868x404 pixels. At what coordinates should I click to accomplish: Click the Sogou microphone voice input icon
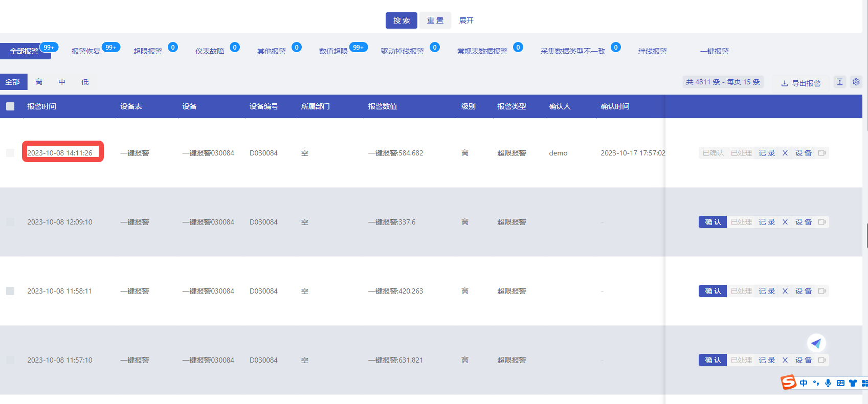point(828,383)
